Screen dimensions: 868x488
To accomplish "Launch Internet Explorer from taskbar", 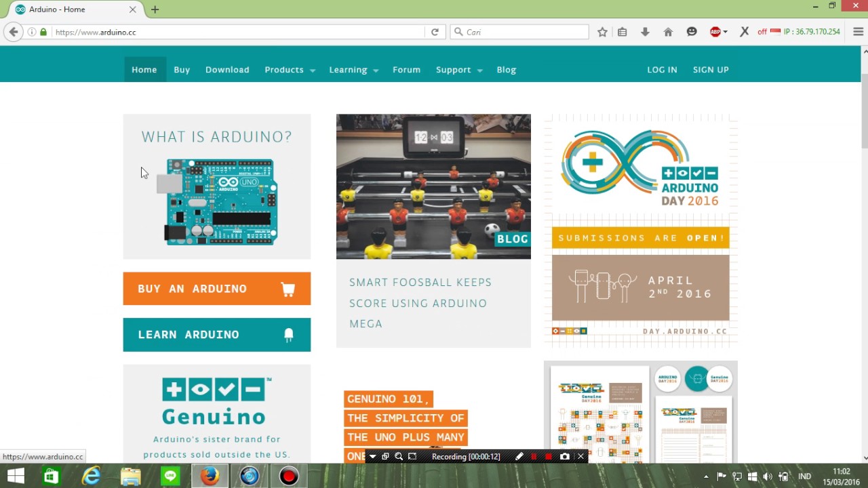I will click(91, 476).
